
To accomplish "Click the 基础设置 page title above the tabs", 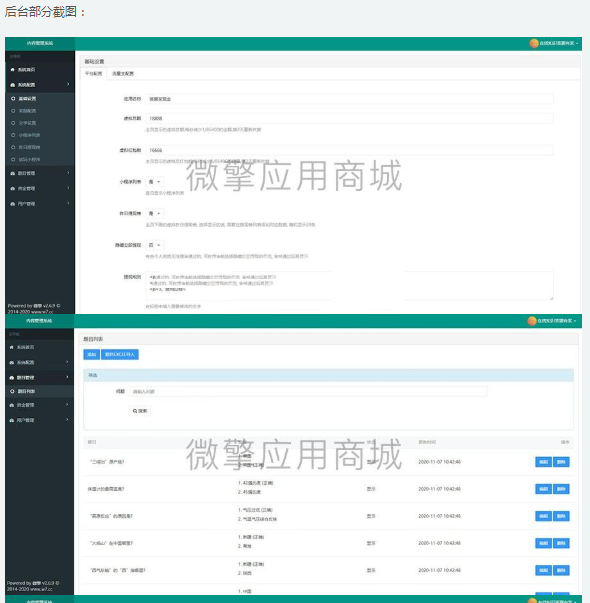I will point(94,62).
